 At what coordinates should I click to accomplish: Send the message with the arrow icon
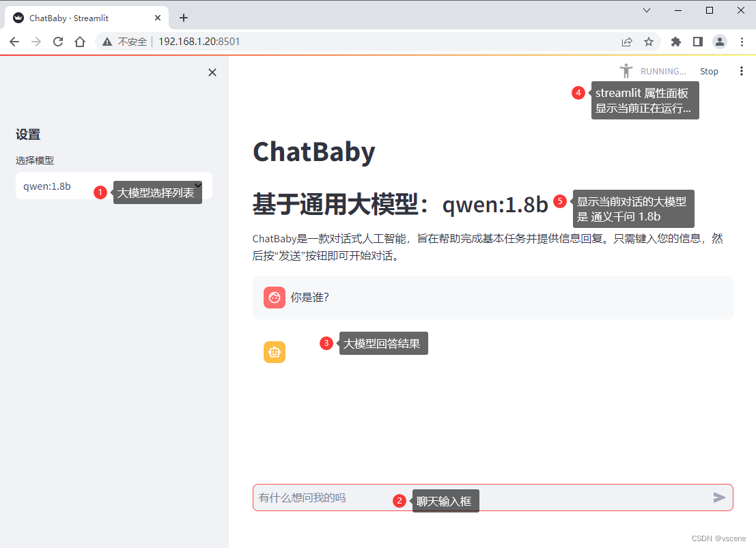click(719, 497)
